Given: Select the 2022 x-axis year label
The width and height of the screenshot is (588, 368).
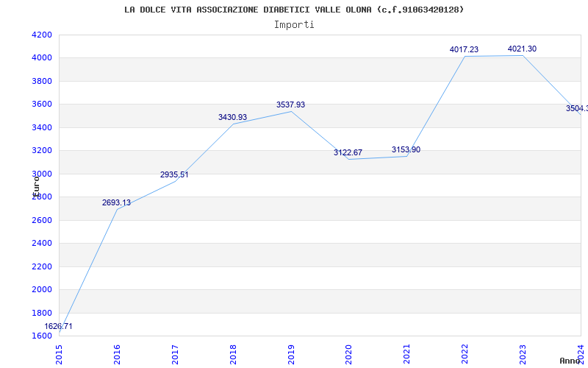Looking at the screenshot, I should point(465,355).
